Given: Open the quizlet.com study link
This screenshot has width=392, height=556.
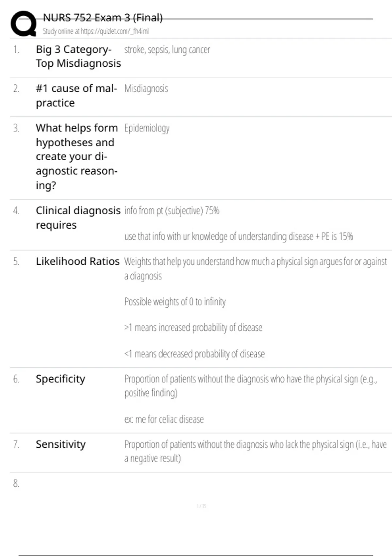Looking at the screenshot, I should (x=96, y=31).
